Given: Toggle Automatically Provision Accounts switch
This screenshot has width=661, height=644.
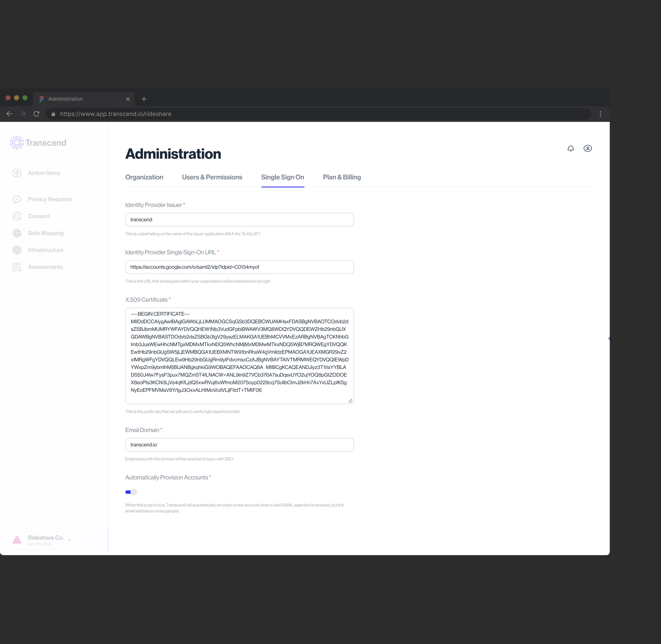Looking at the screenshot, I should [131, 492].
